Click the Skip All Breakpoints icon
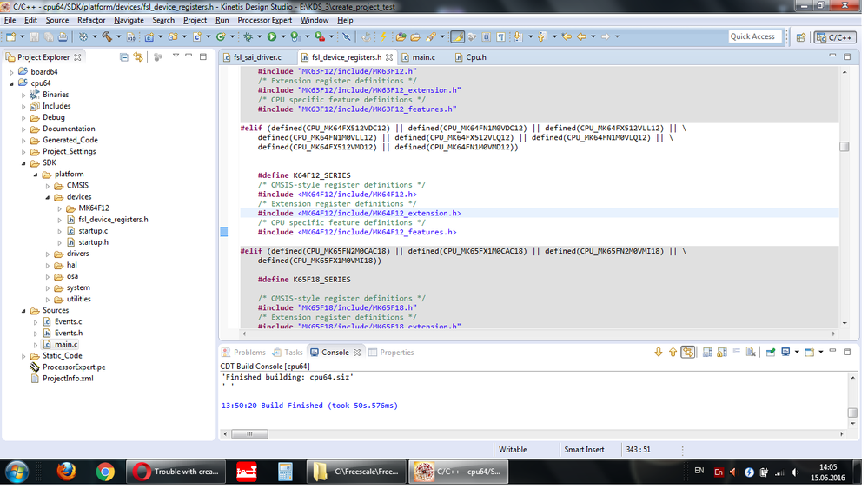Image resolution: width=868 pixels, height=502 pixels. tap(346, 36)
